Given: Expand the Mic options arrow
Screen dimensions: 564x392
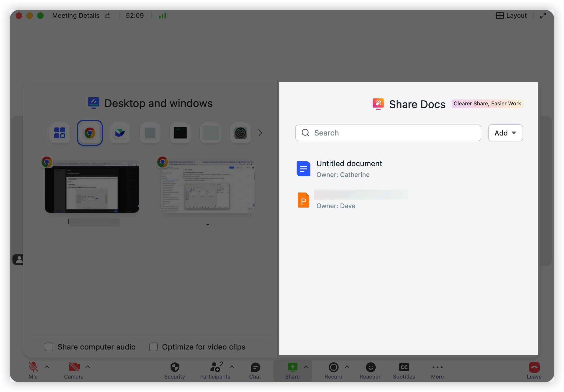Looking at the screenshot, I should tap(47, 367).
